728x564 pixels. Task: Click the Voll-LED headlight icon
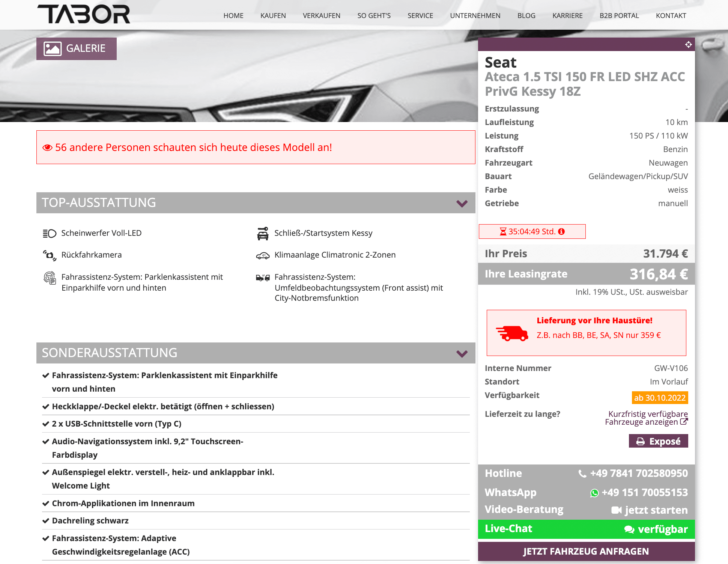point(50,234)
